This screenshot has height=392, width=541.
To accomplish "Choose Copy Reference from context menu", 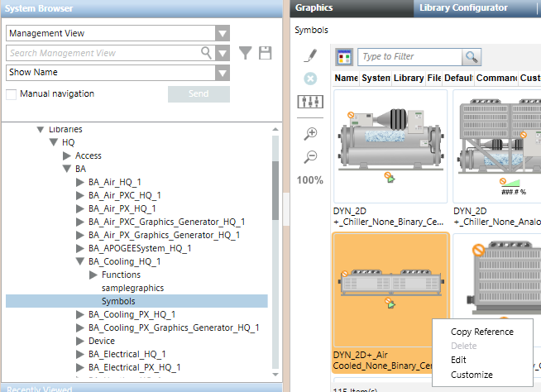I will click(x=481, y=332).
